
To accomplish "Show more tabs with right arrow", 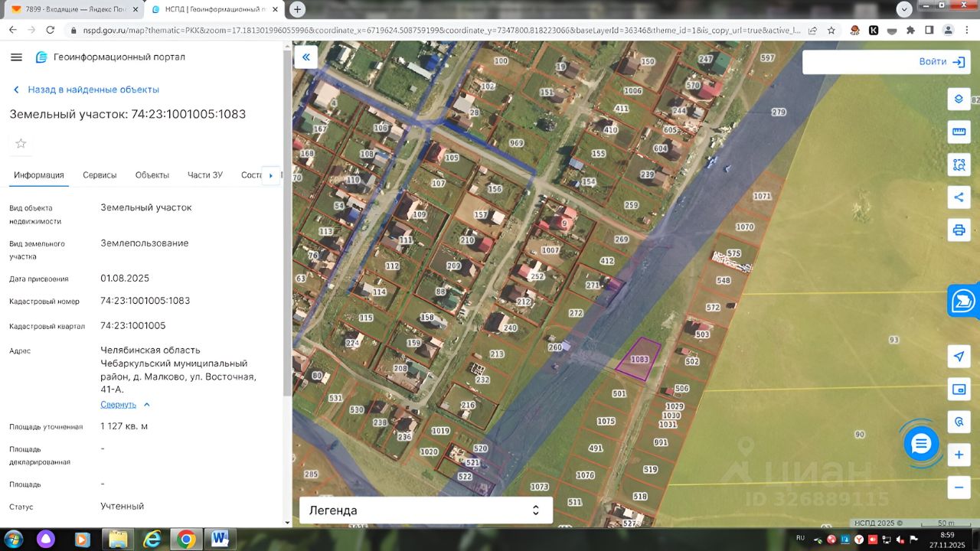I will click(270, 175).
